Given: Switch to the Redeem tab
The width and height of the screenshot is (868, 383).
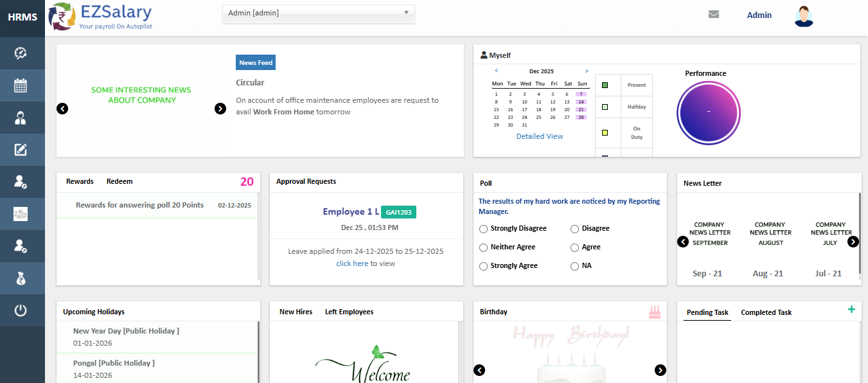Looking at the screenshot, I should [120, 182].
